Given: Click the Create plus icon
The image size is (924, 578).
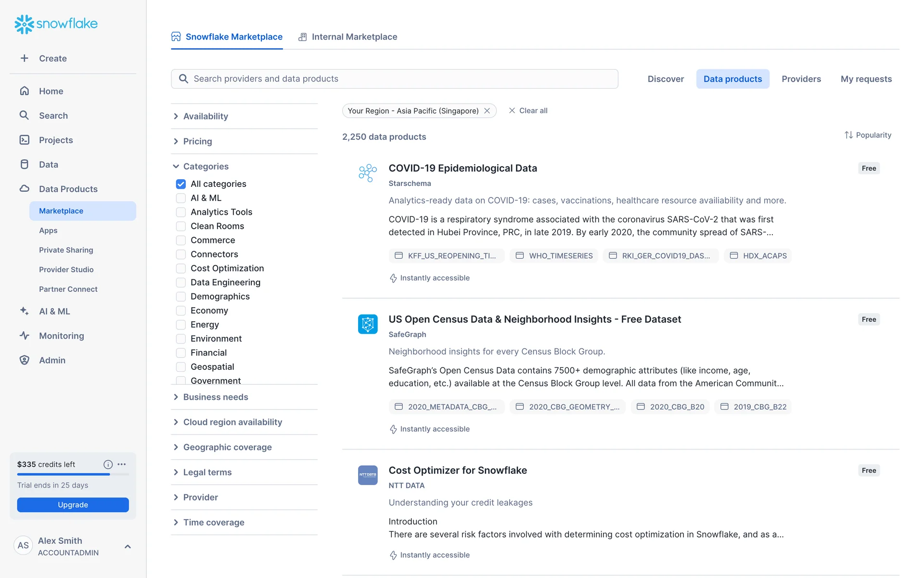Looking at the screenshot, I should [24, 58].
